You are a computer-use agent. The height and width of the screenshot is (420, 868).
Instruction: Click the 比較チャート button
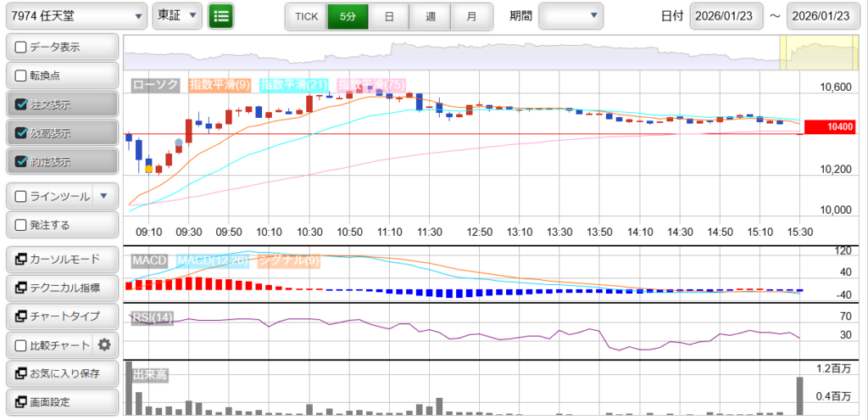(x=51, y=345)
